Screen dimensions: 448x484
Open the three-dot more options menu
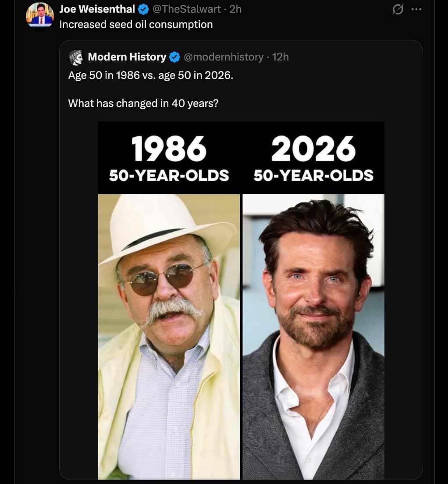click(416, 10)
